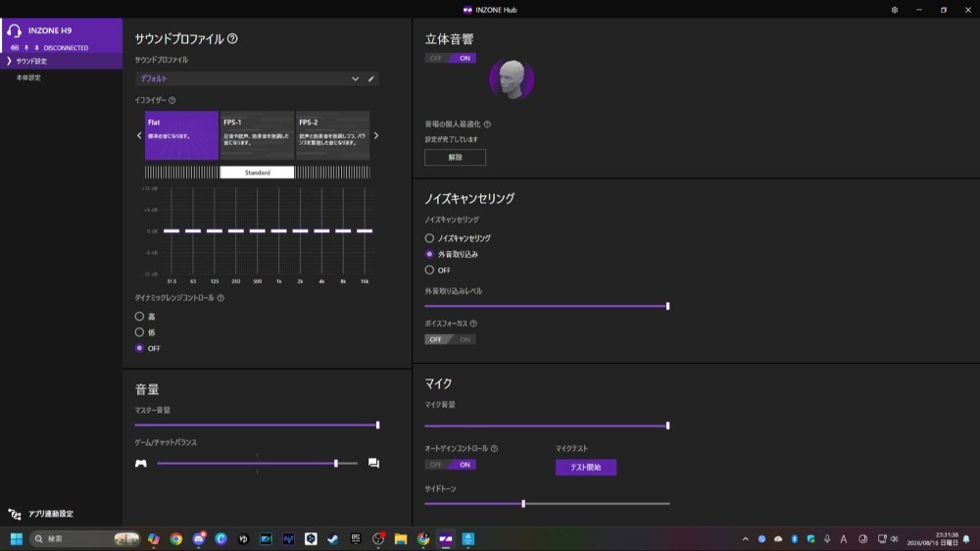Select OFF for ダイナミックレンジコントロール
Image resolution: width=980 pixels, height=551 pixels.
(x=139, y=348)
